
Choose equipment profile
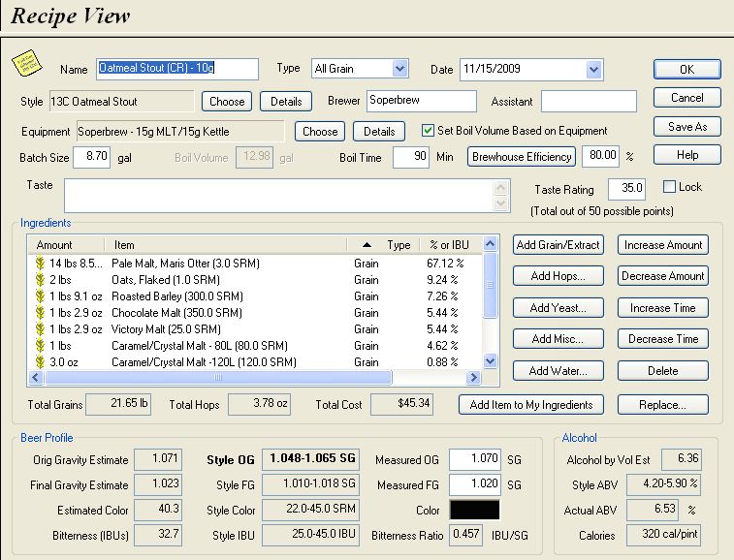(x=320, y=132)
